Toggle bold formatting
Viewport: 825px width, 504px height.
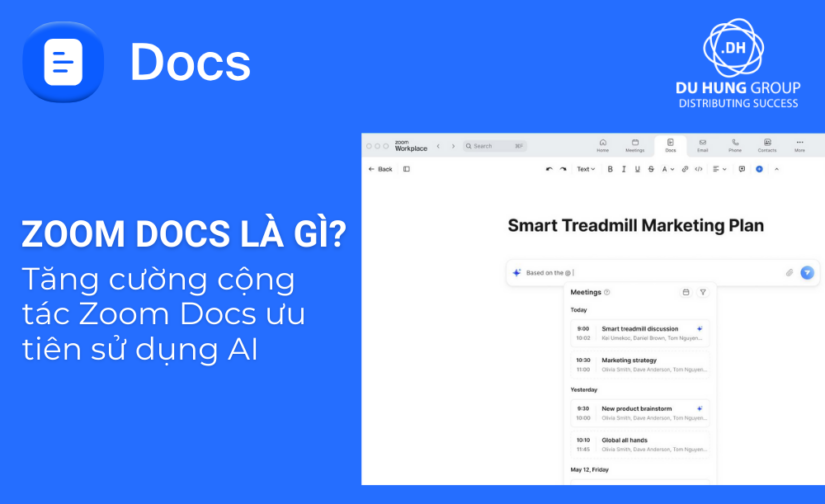pyautogui.click(x=610, y=169)
